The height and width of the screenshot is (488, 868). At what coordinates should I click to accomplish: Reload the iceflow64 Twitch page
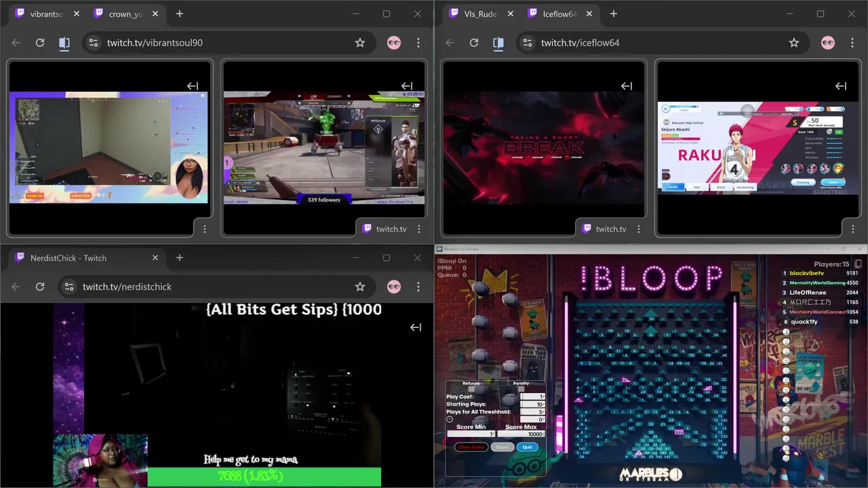(x=474, y=43)
